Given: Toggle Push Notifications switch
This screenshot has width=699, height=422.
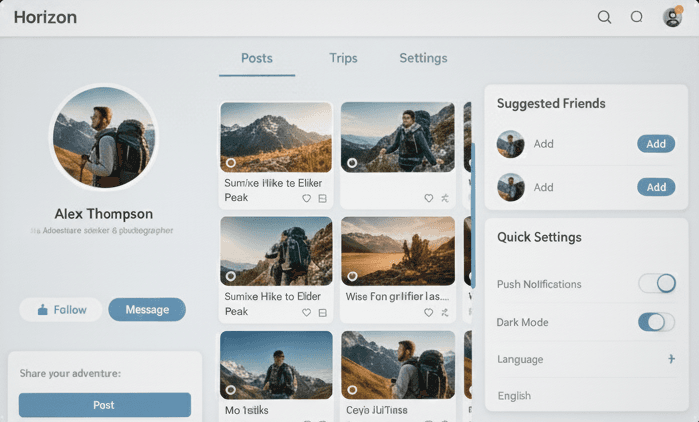Looking at the screenshot, I should (657, 284).
